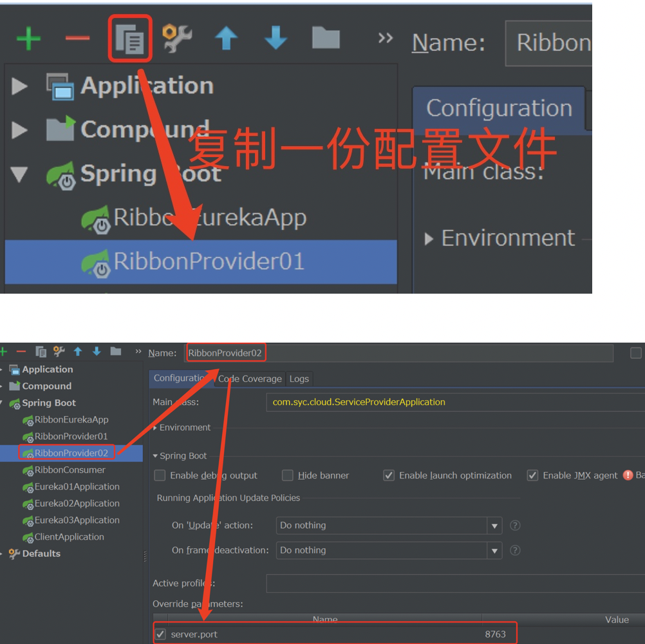Click the red Remove configuration minus icon in the enlarged upper screenshot
645x644 pixels.
point(77,38)
